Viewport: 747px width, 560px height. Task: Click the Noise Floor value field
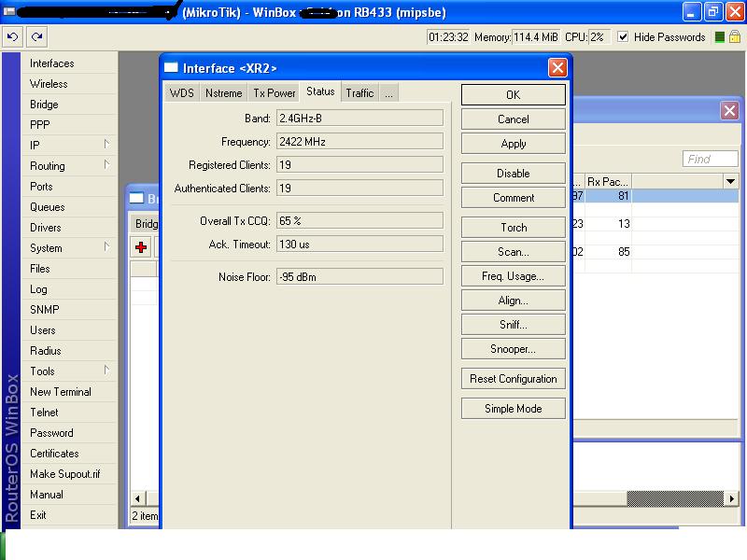pos(359,276)
